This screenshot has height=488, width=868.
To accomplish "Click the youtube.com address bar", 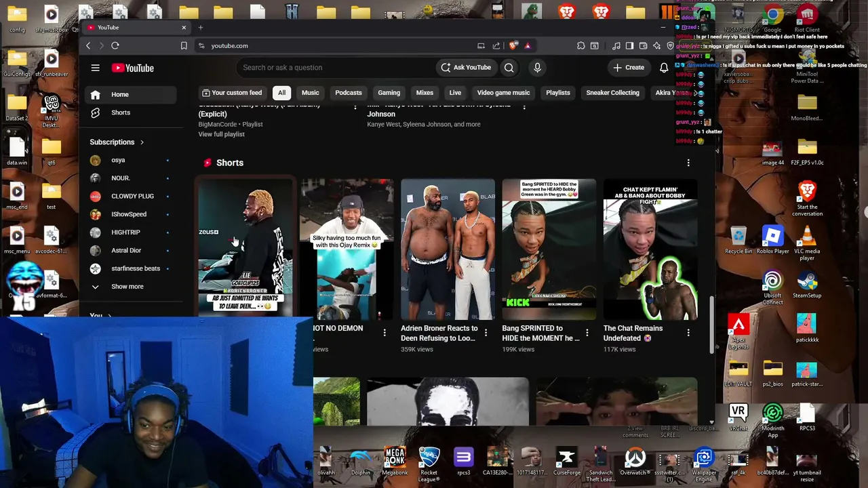I will (339, 45).
